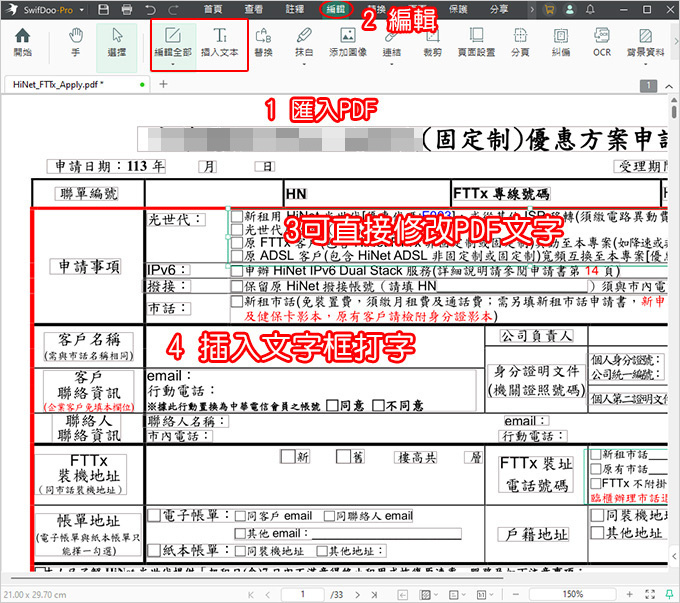This screenshot has height=603, width=680.
Task: Select the Whiteout (抹白) tool
Action: coord(304,42)
